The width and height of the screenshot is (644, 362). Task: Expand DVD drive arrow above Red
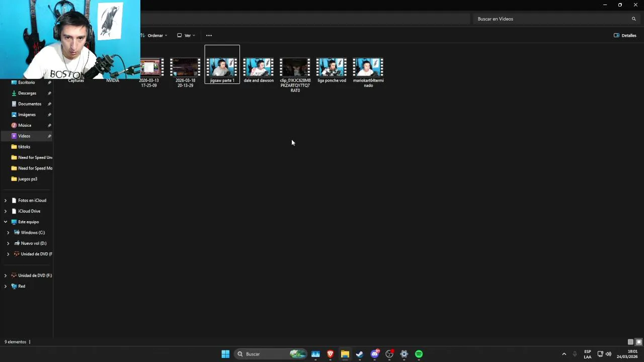coord(6,276)
